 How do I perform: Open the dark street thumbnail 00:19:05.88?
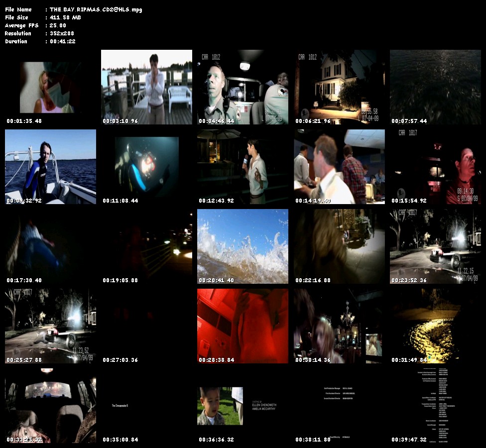tap(146, 246)
